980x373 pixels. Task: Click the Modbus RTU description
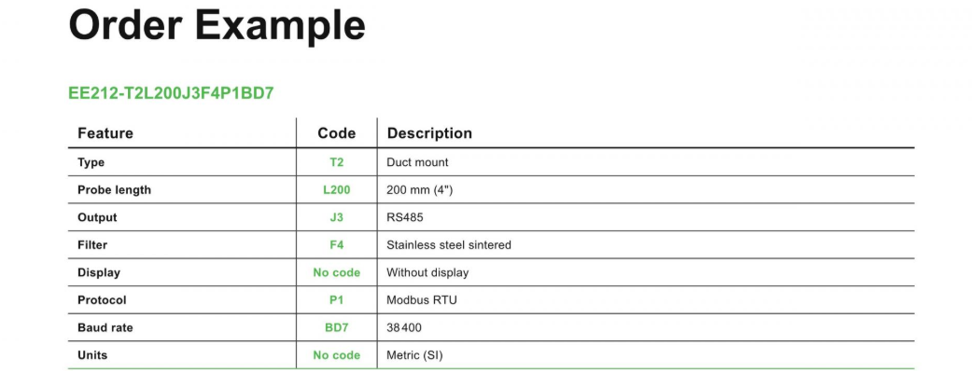click(422, 300)
